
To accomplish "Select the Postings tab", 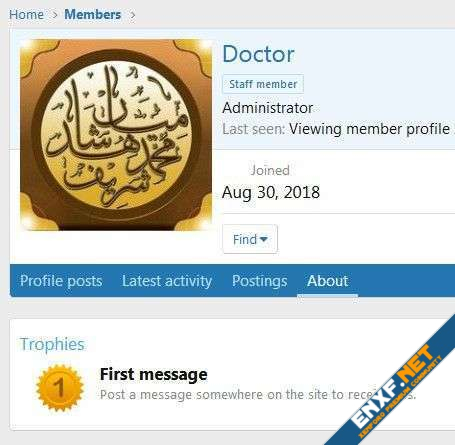I will (x=259, y=281).
